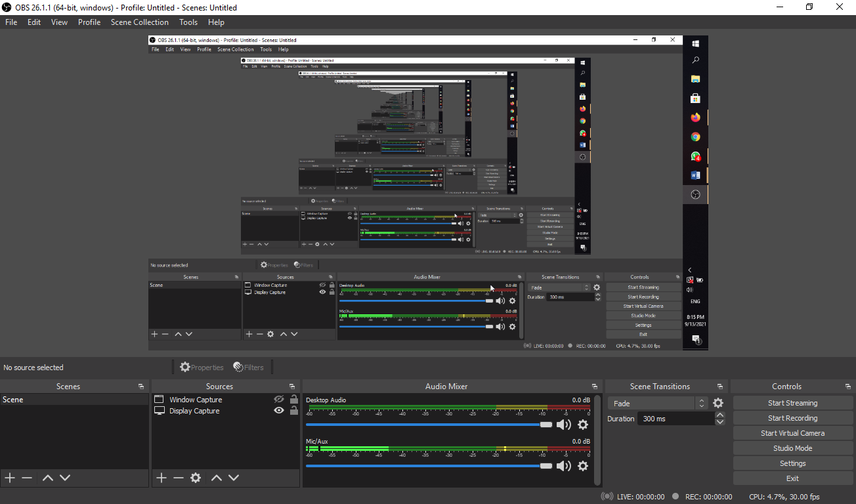Screen dimensions: 856x504
Task: Increase transition duration with the up stepper
Action: pyautogui.click(x=720, y=414)
